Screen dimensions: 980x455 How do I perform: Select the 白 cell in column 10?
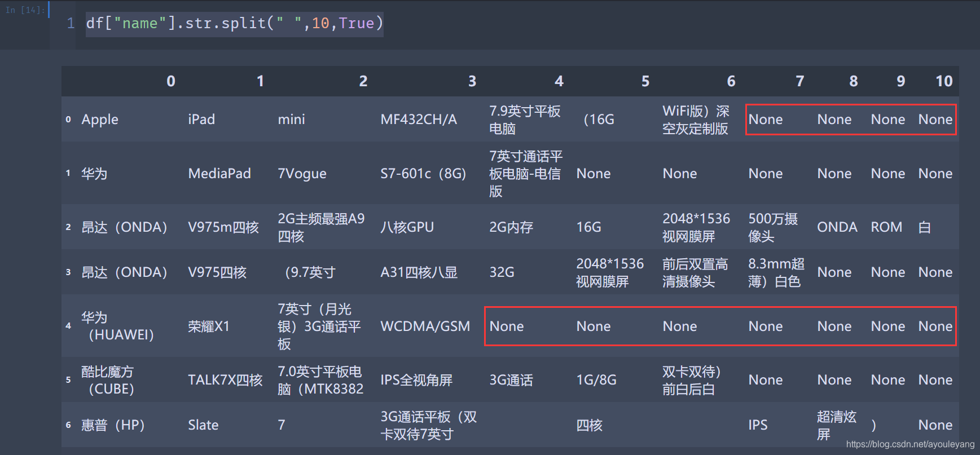924,227
